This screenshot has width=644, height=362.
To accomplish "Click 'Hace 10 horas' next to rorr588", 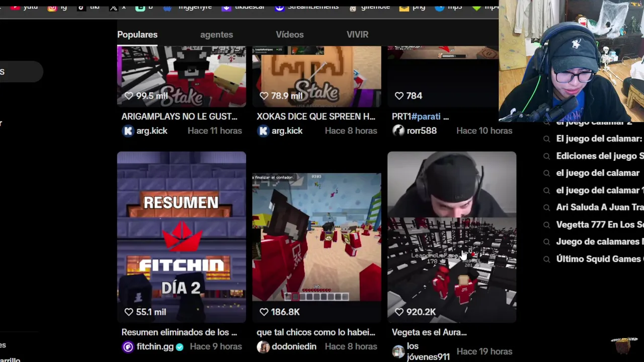I will coord(484,131).
